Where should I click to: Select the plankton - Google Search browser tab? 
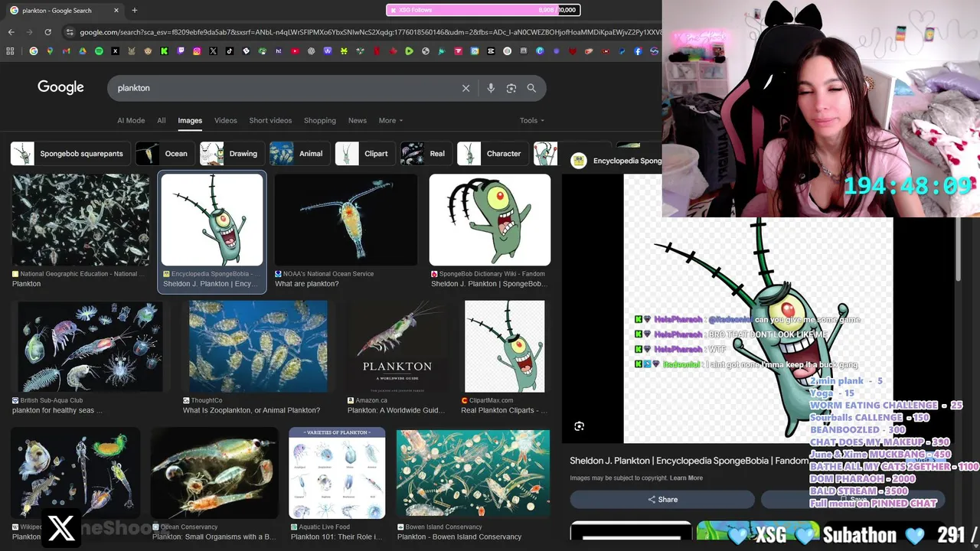[x=65, y=10]
